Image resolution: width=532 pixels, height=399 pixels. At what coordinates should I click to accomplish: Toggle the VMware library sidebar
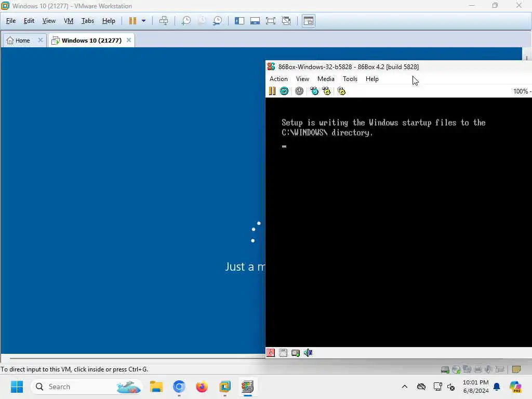pos(240,21)
